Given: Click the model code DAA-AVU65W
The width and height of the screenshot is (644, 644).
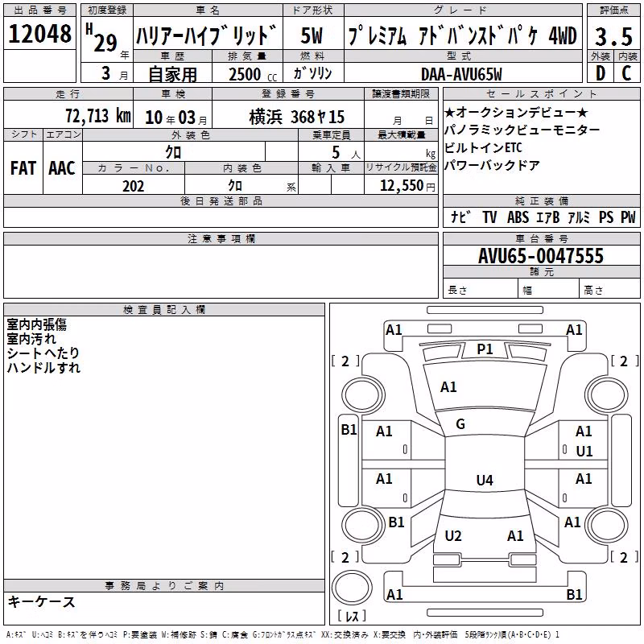Looking at the screenshot, I should 461,74.
